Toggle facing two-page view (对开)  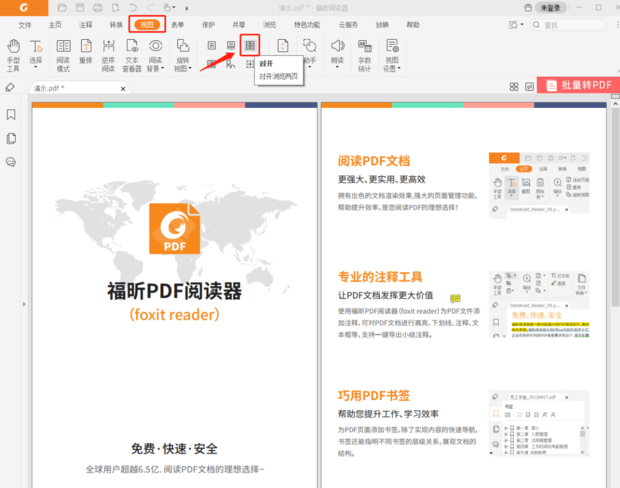click(x=250, y=45)
